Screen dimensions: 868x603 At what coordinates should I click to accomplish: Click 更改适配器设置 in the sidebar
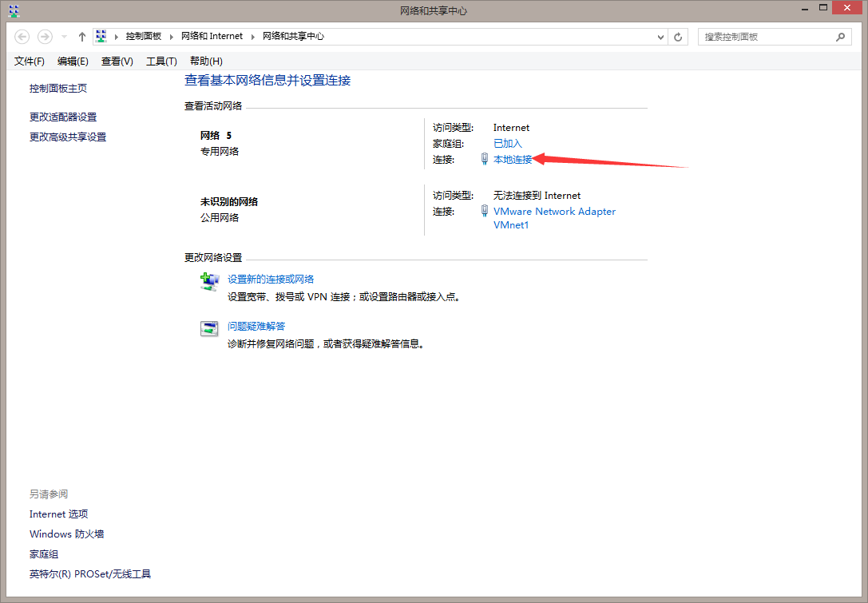click(63, 117)
